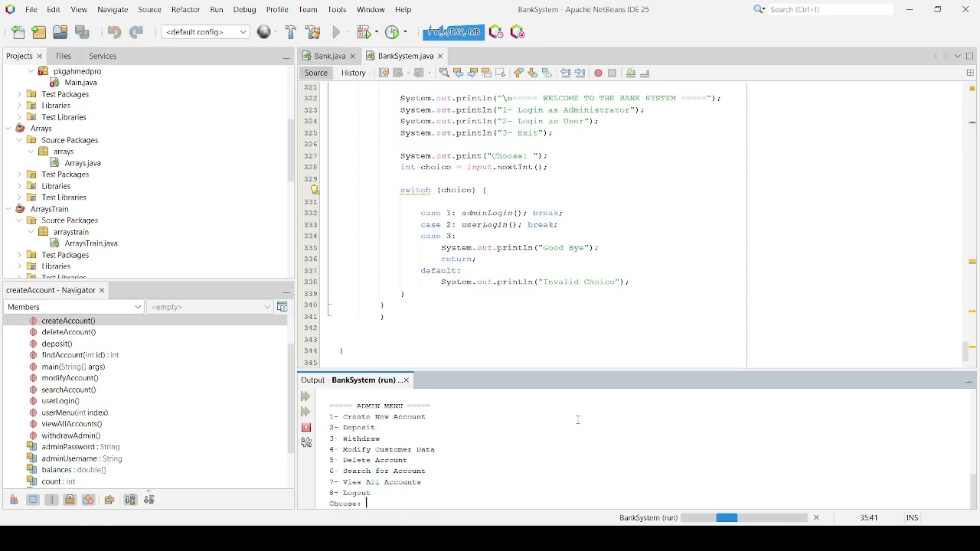Toggle Show Inner Classes filter in Navigator

[x=89, y=500]
